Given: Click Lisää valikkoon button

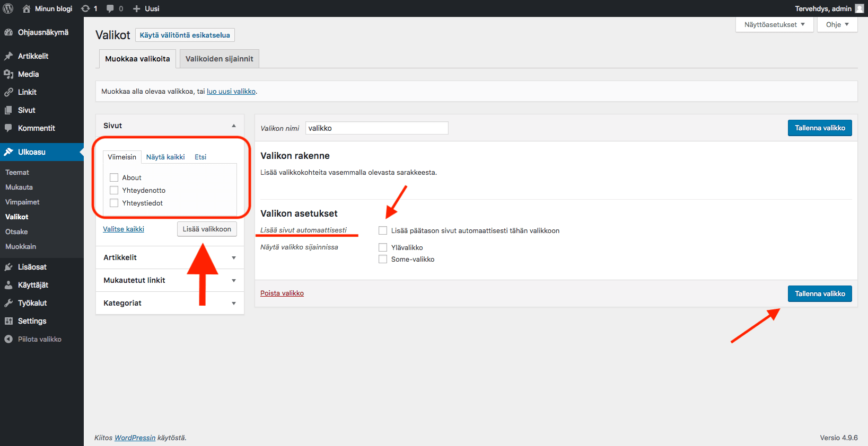Looking at the screenshot, I should click(x=207, y=229).
